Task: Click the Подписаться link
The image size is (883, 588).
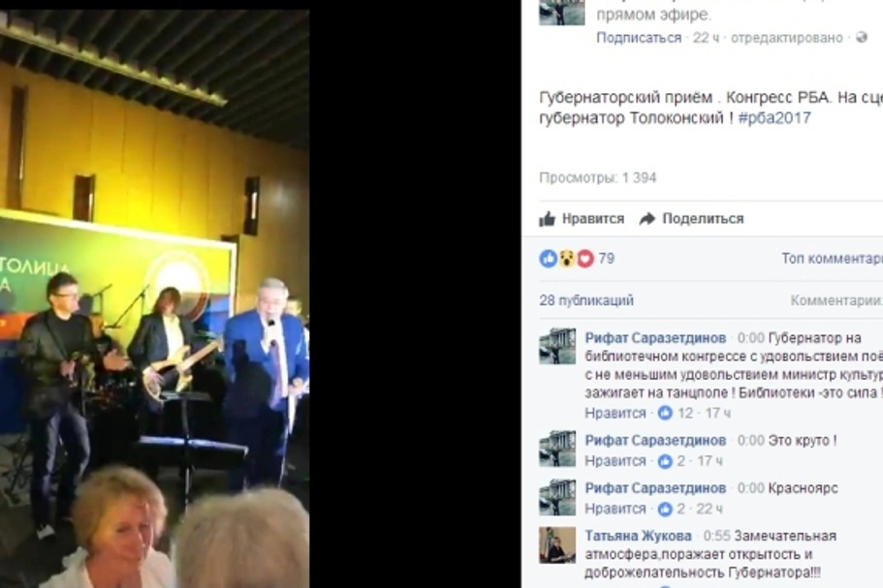Action: 639,38
